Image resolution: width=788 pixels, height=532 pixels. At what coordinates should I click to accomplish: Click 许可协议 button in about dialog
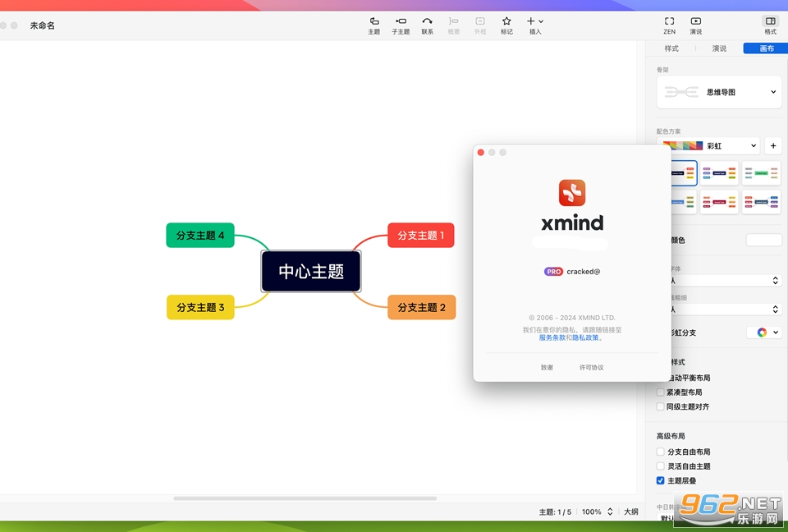click(592, 368)
